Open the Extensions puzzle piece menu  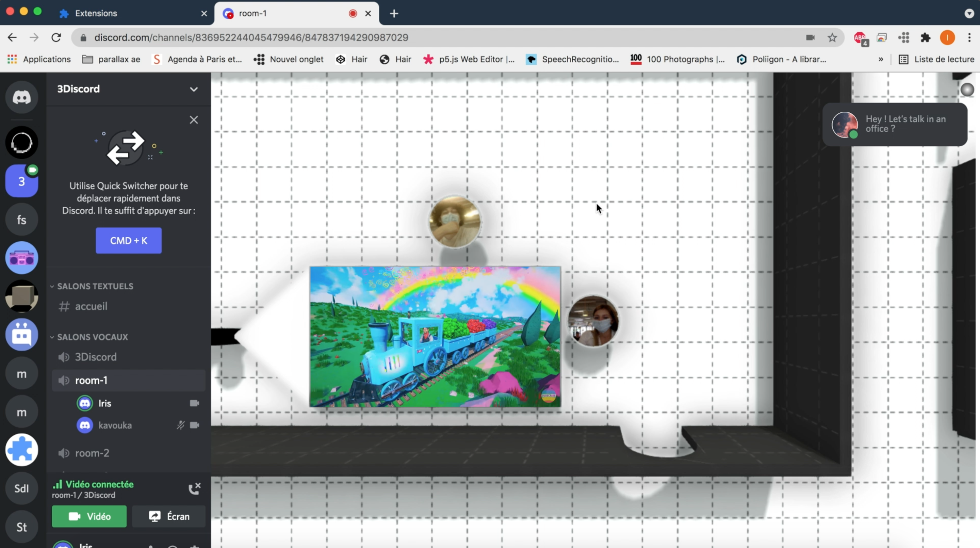[925, 37]
